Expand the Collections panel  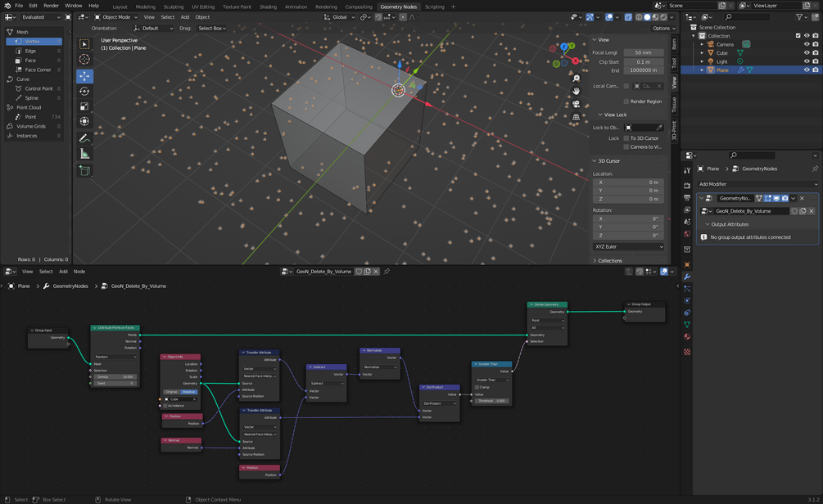(608, 261)
